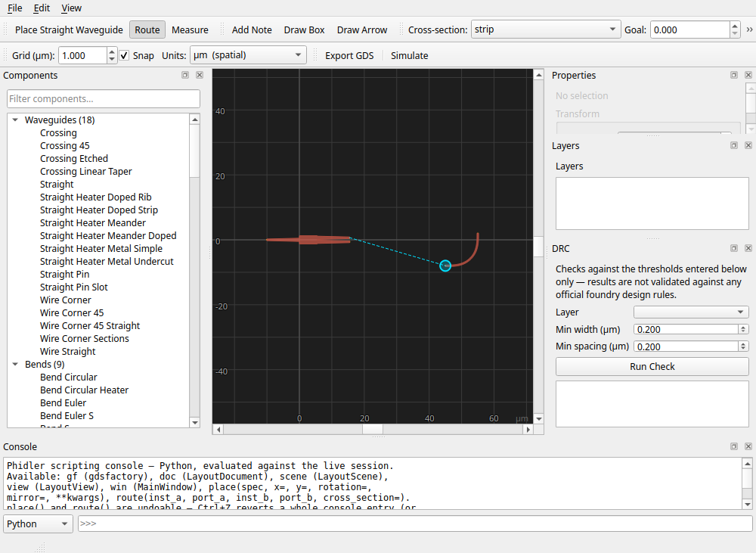Close the Console panel
This screenshot has width=756, height=553.
[x=748, y=446]
